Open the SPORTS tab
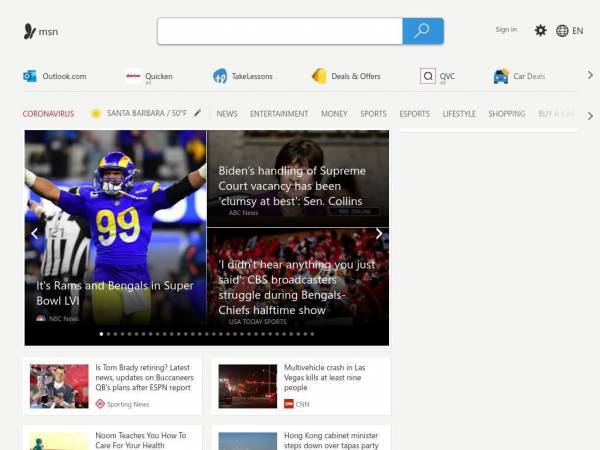Screen dimensions: 600x450 coord(373,114)
